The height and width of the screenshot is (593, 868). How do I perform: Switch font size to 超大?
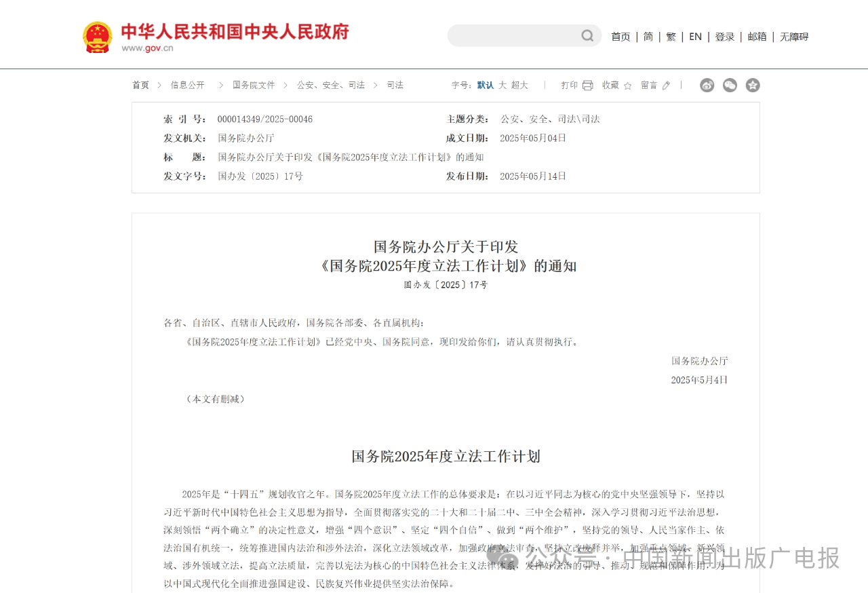tap(520, 85)
